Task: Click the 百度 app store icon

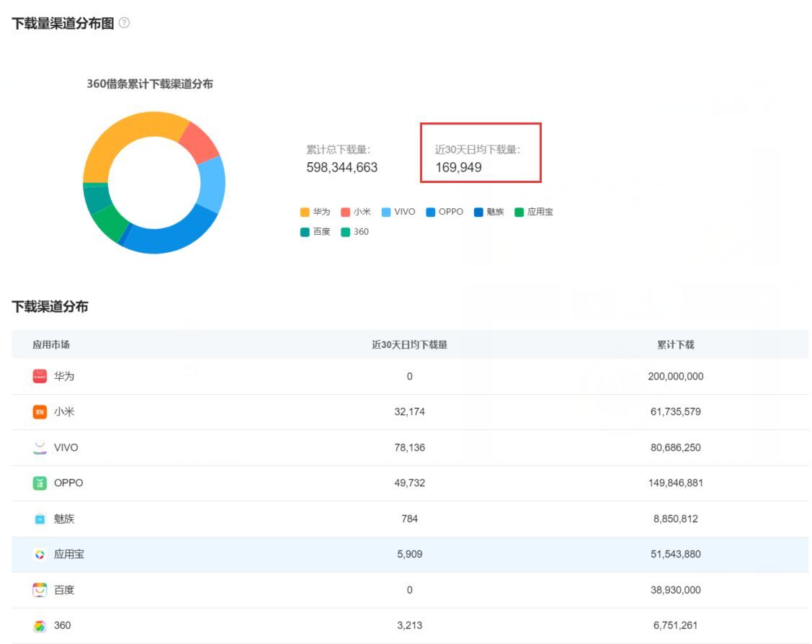Action: (40, 590)
